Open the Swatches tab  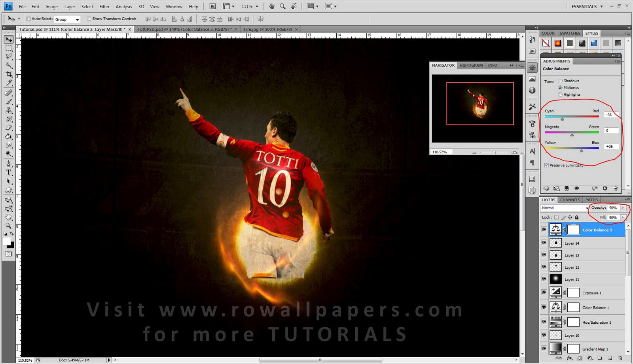pyautogui.click(x=570, y=33)
